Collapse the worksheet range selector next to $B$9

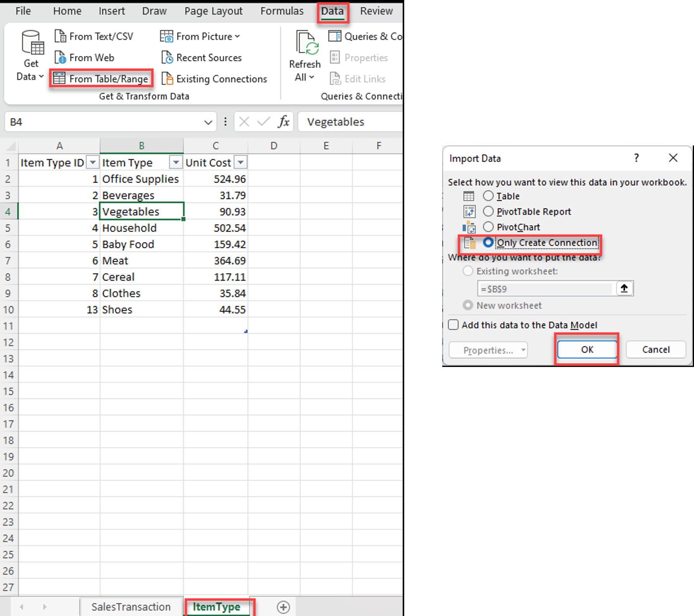point(624,289)
